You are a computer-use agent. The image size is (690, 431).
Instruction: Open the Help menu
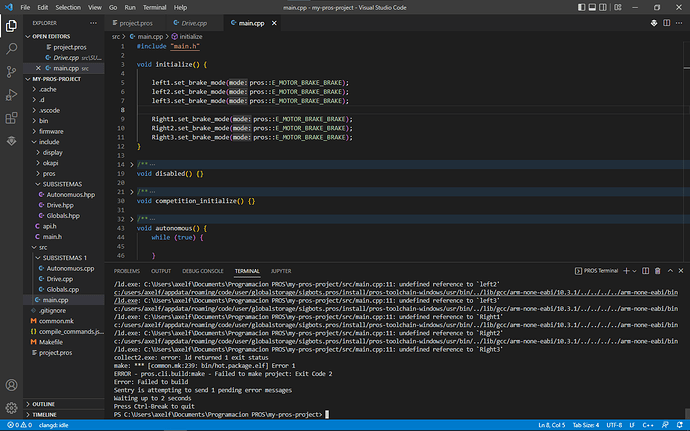[180, 7]
